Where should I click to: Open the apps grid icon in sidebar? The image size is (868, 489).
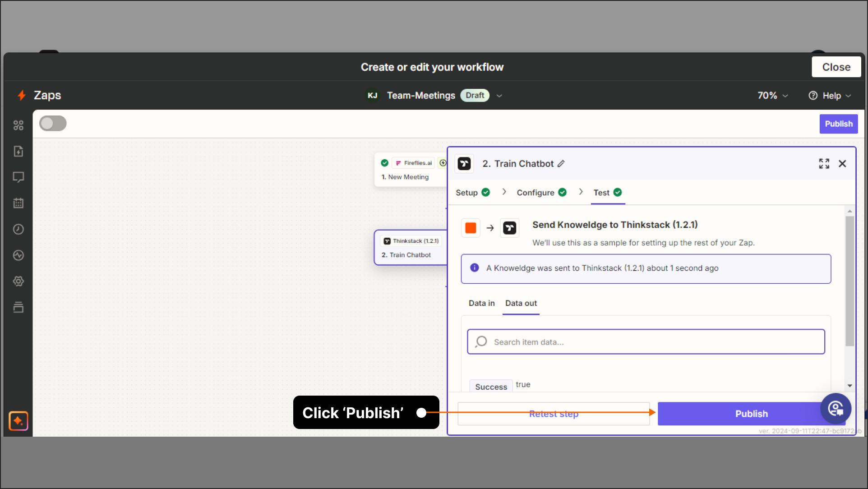click(x=18, y=125)
